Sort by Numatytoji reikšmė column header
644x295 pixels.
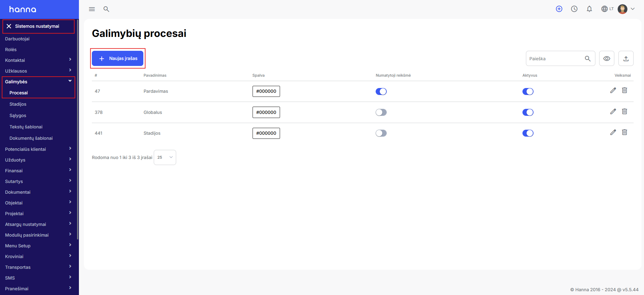(x=393, y=75)
